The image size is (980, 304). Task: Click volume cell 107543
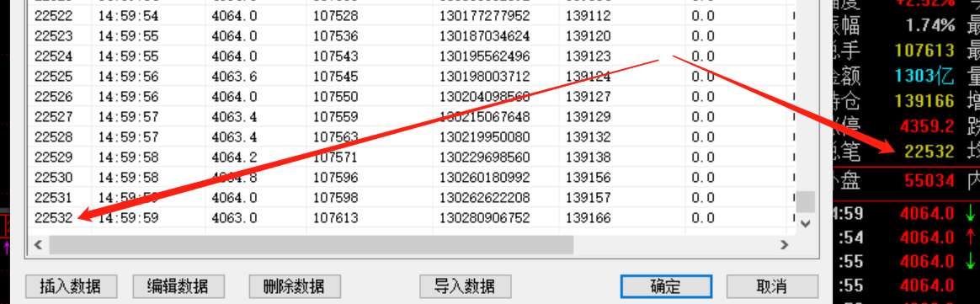coord(336,56)
